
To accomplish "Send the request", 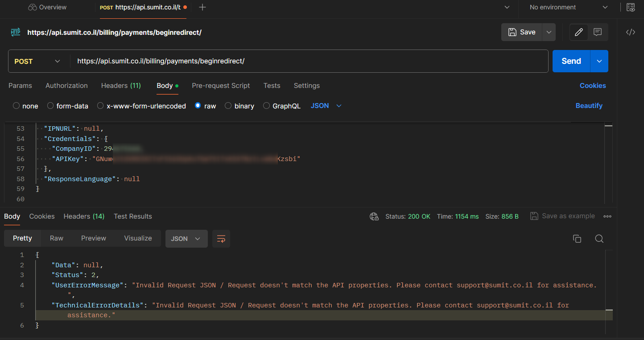I will 571,61.
